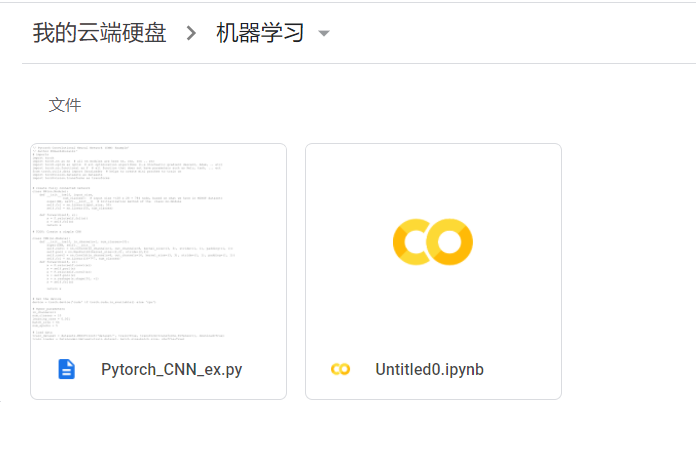The width and height of the screenshot is (696, 451).
Task: Click the 机器学习 breadcrumb folder name
Action: click(x=260, y=33)
